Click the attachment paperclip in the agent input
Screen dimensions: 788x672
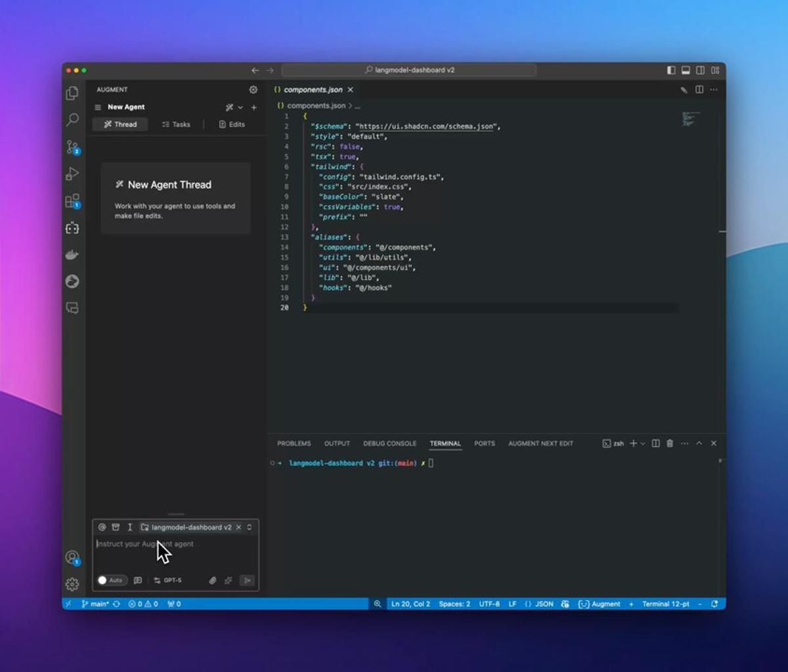212,580
